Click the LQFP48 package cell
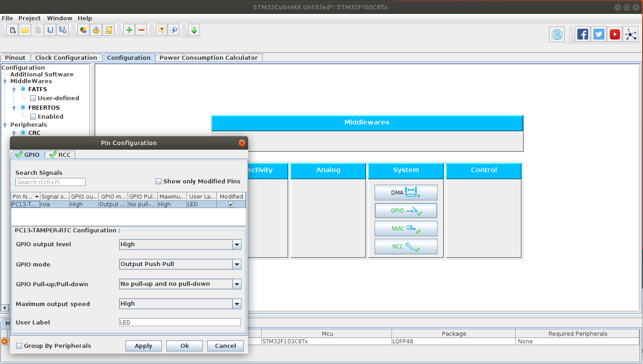643x364 pixels. (x=454, y=341)
